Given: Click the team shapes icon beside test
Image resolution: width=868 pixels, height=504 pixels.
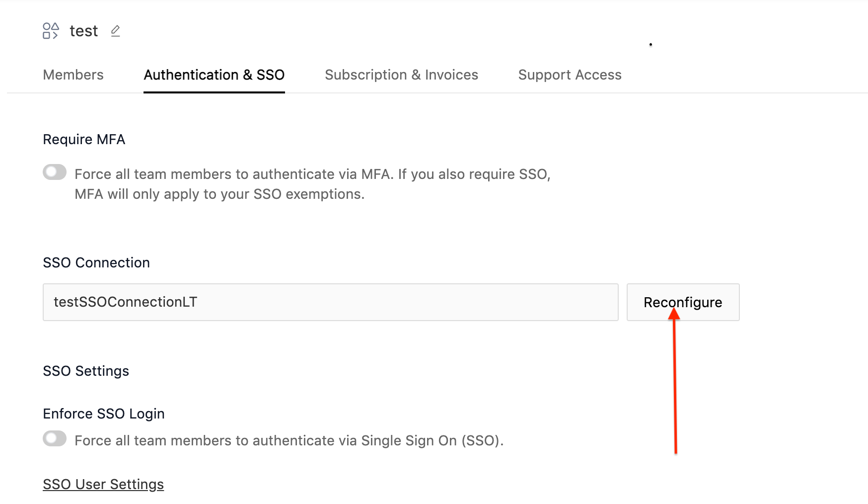Looking at the screenshot, I should tap(51, 31).
